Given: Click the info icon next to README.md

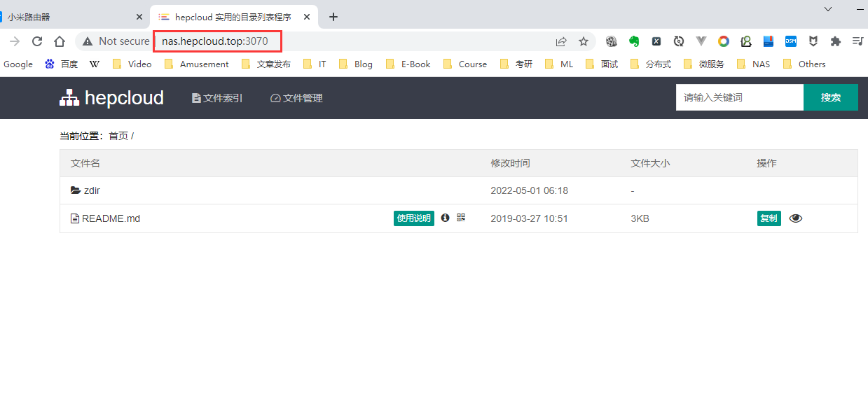Looking at the screenshot, I should pyautogui.click(x=445, y=218).
